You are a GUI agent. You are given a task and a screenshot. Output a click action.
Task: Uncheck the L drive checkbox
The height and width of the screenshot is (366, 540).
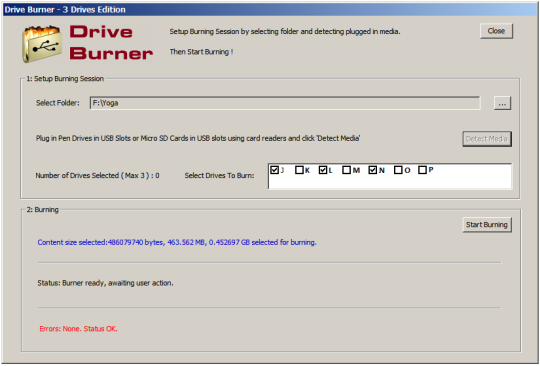[323, 170]
